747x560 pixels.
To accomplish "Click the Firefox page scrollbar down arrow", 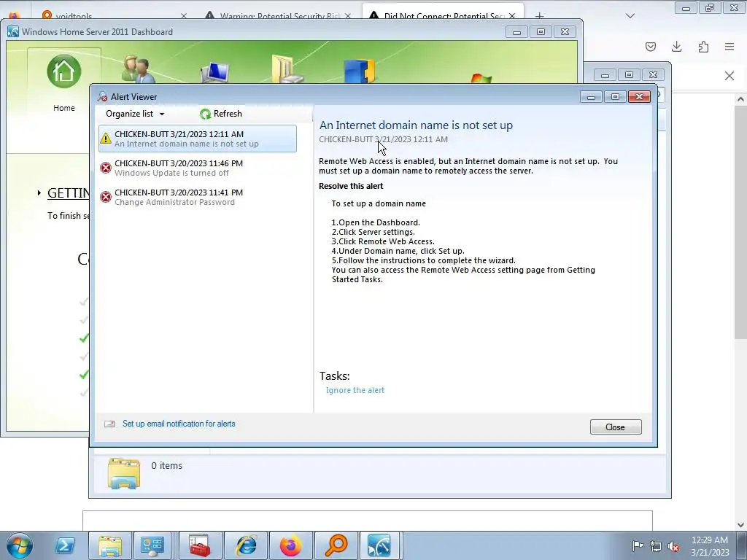I will coord(740,525).
